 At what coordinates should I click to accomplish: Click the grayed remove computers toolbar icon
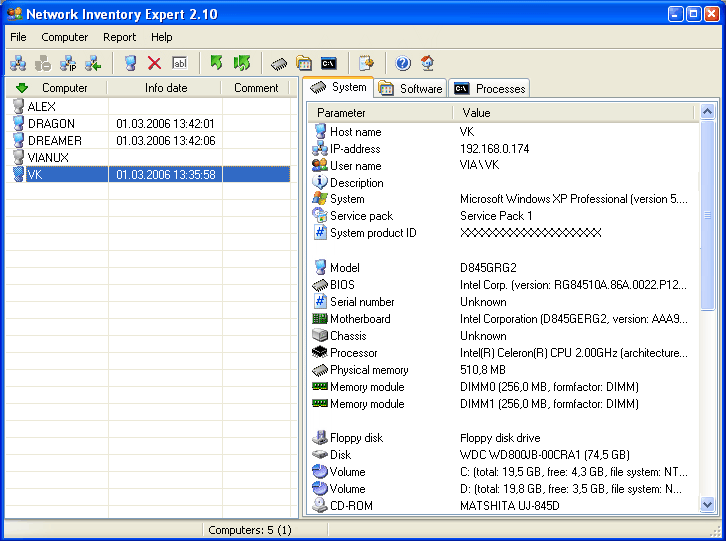43,63
